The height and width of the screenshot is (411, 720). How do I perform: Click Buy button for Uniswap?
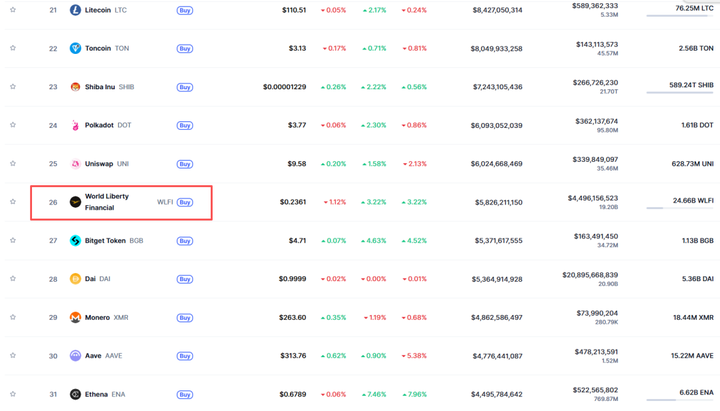[x=185, y=164]
